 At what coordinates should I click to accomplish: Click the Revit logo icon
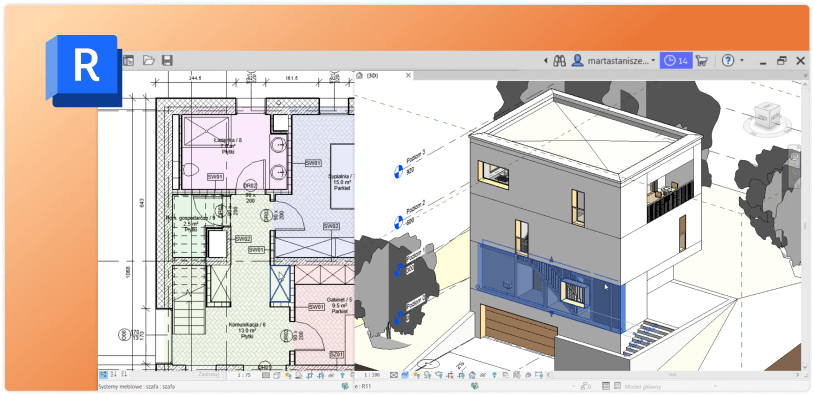pyautogui.click(x=84, y=71)
